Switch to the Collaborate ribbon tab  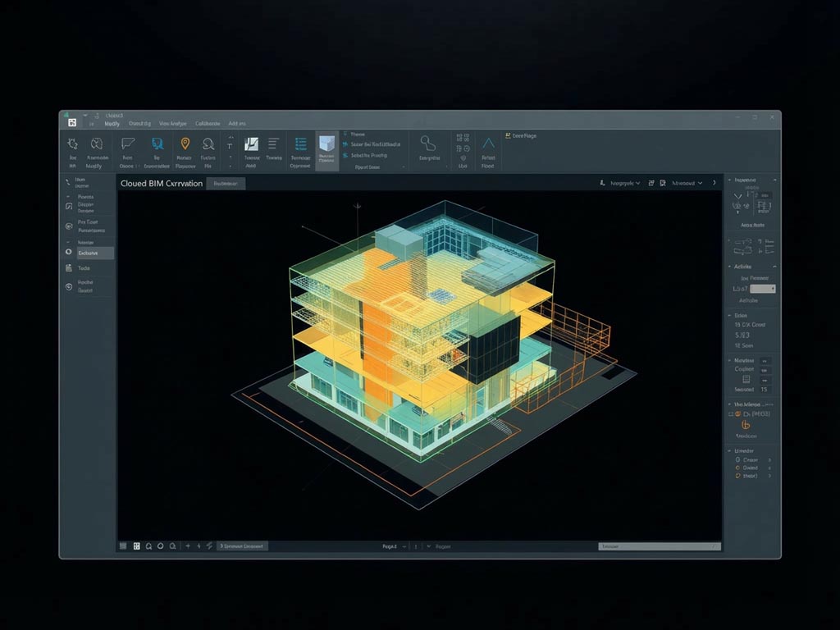(207, 123)
